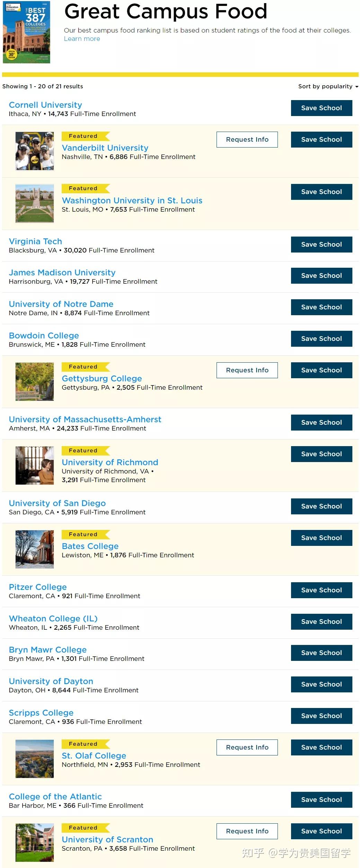This screenshot has height=868, width=360.
Task: Request info for Vanderbilt University
Action: pos(247,140)
